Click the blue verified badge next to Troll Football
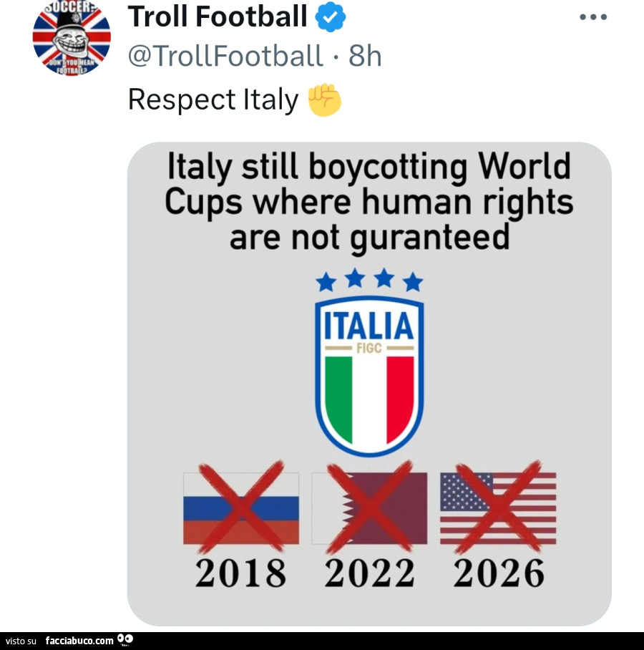The image size is (644, 650). [x=331, y=15]
